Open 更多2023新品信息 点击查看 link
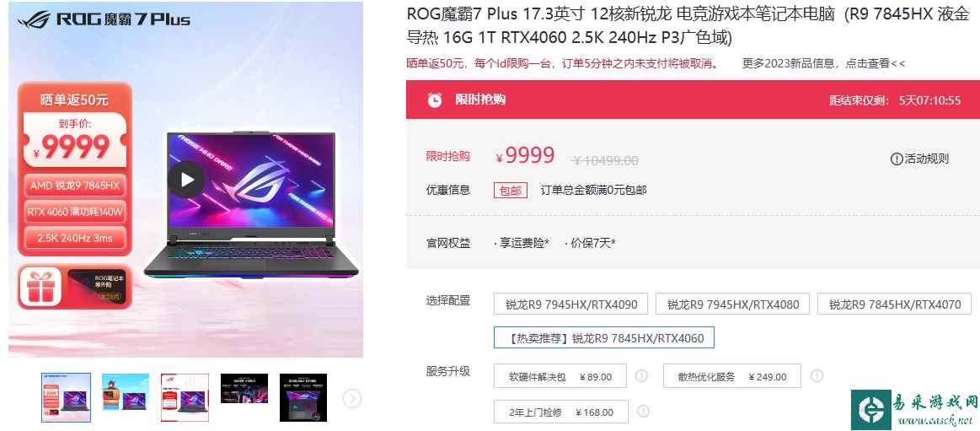The height and width of the screenshot is (431, 980). click(823, 63)
